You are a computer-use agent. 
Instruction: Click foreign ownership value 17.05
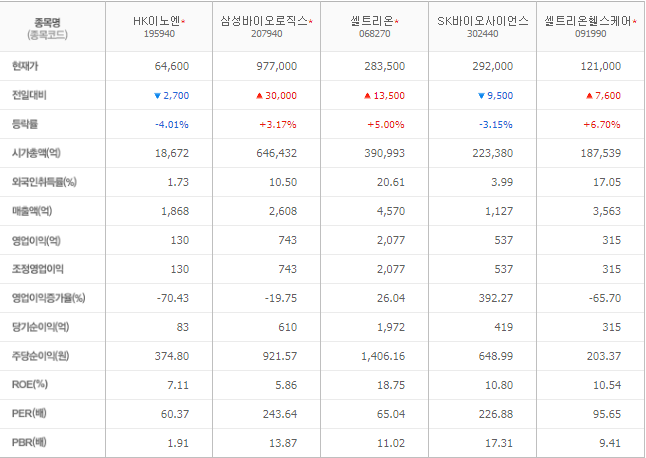pyautogui.click(x=607, y=182)
